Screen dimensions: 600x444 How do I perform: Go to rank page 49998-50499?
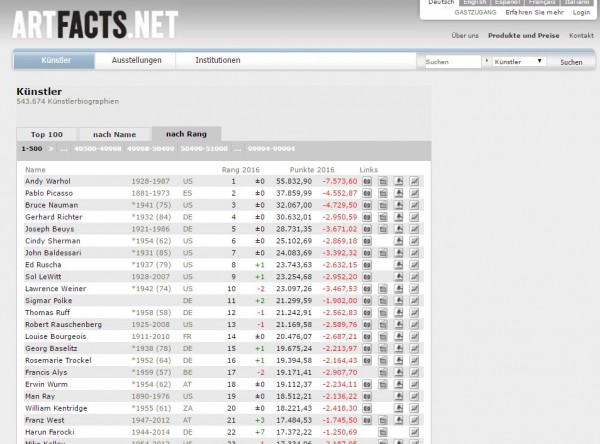tap(151, 149)
